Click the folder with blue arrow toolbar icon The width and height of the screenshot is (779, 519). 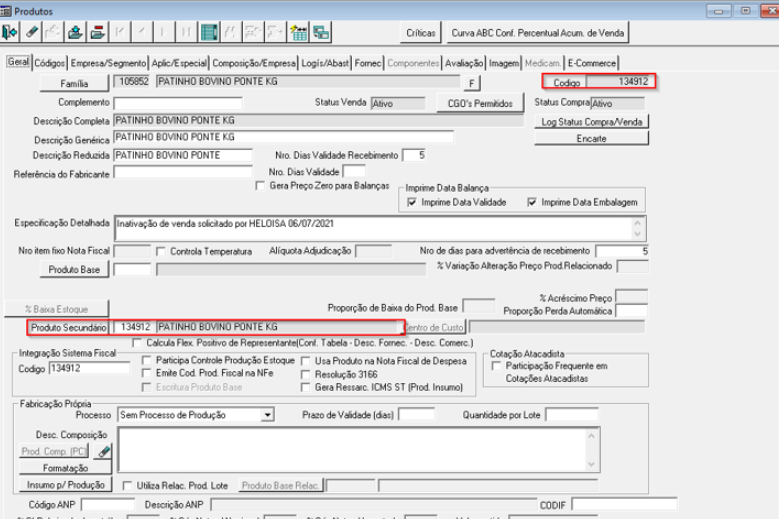click(75, 32)
